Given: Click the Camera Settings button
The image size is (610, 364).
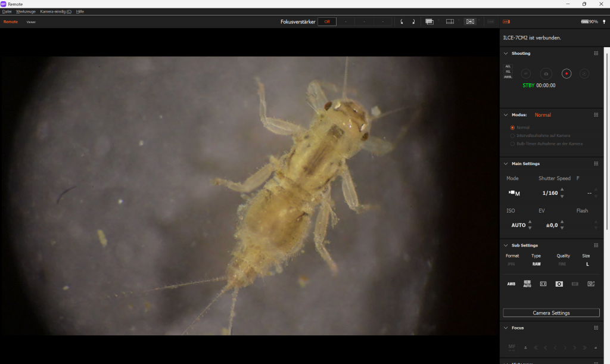Looking at the screenshot, I should pyautogui.click(x=551, y=313).
